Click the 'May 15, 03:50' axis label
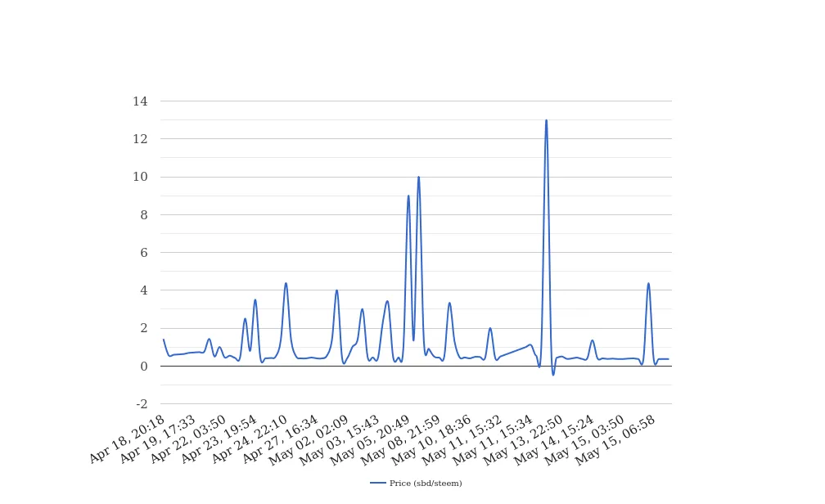825x504 pixels. [x=583, y=440]
